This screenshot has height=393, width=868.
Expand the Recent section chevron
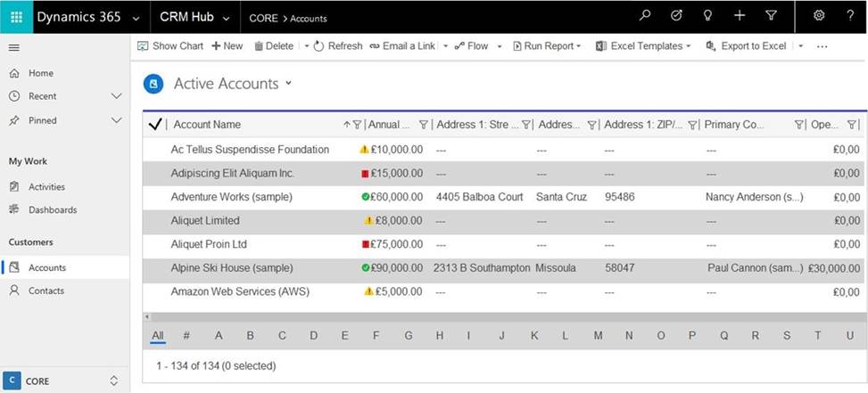point(116,96)
